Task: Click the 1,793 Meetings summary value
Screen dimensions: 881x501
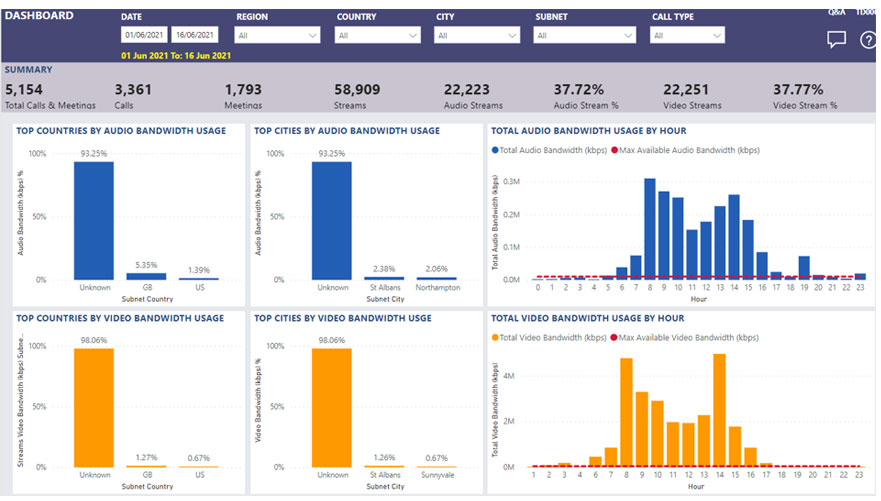Action: coord(243,89)
